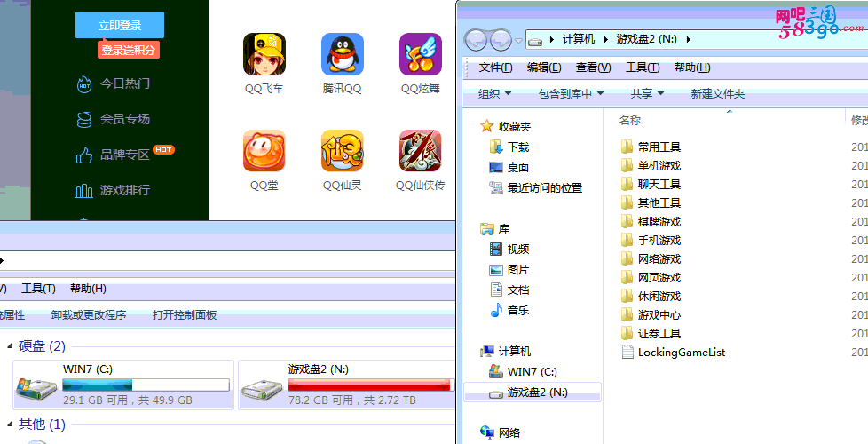
Task: Click 卸载或更改程序 button
Action: pyautogui.click(x=89, y=315)
